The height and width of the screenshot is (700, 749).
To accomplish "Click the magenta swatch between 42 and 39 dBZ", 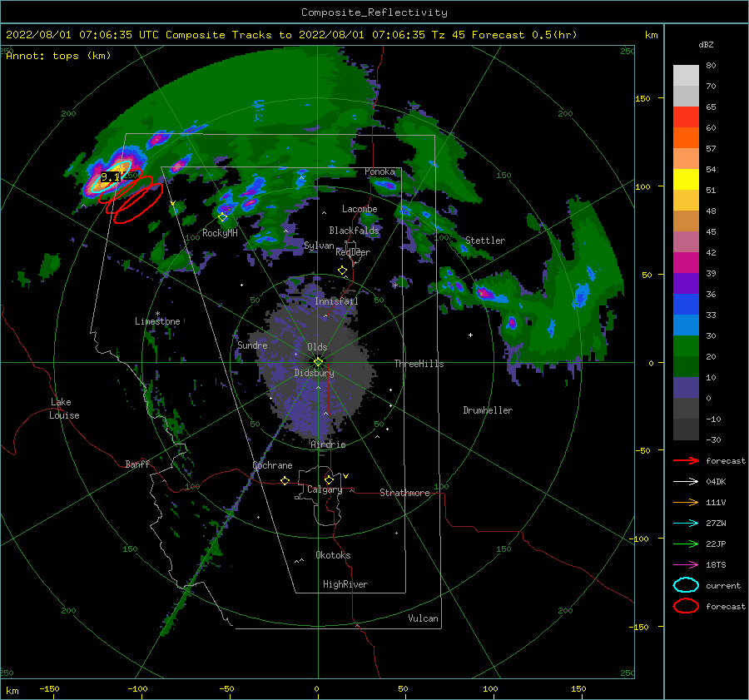I will click(686, 263).
